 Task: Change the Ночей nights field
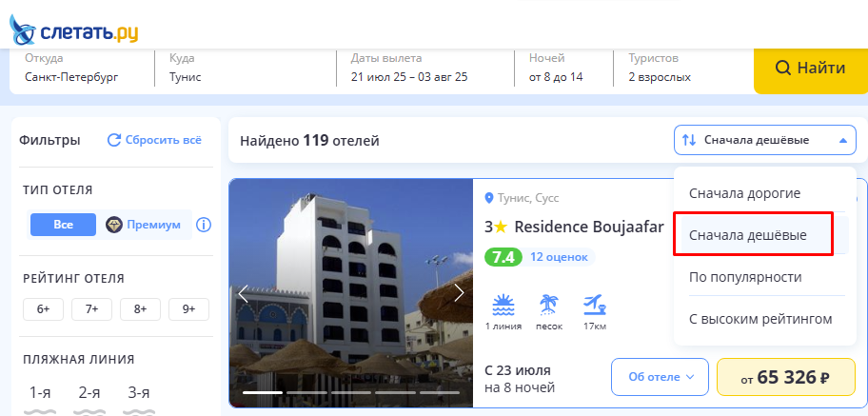click(563, 69)
